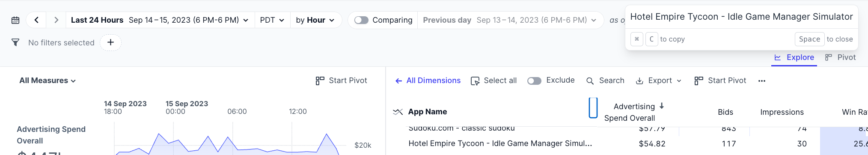Go to next time range arrow
This screenshot has width=868, height=155.
click(56, 20)
